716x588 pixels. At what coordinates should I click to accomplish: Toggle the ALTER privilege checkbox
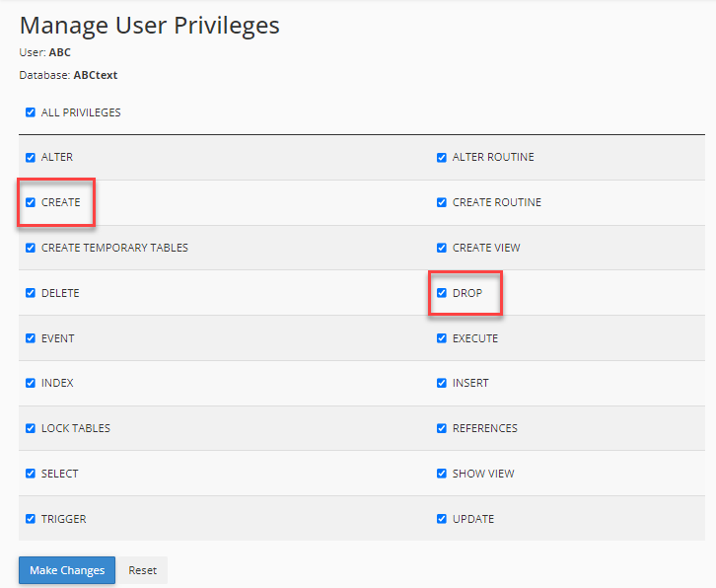(31, 157)
